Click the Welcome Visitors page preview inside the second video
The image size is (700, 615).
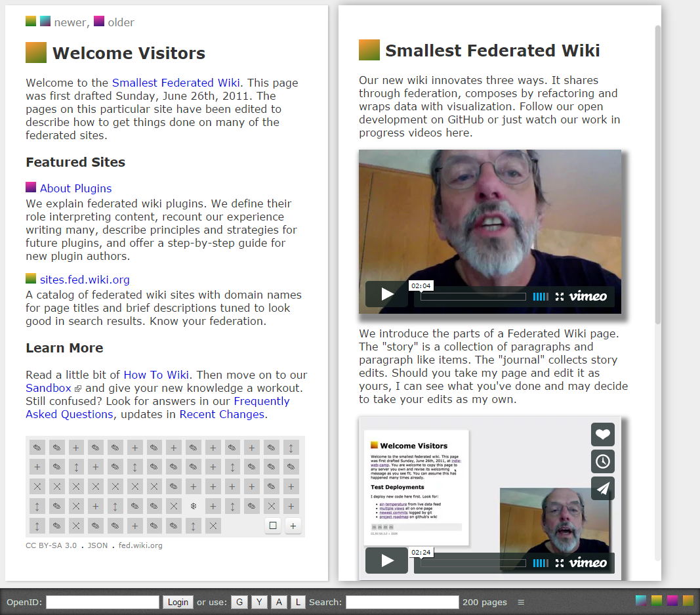[x=416, y=487]
